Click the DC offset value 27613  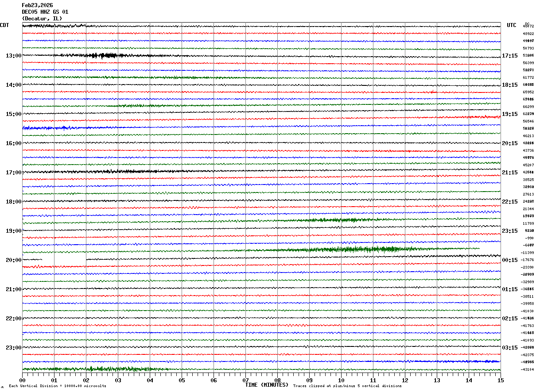click(528, 195)
